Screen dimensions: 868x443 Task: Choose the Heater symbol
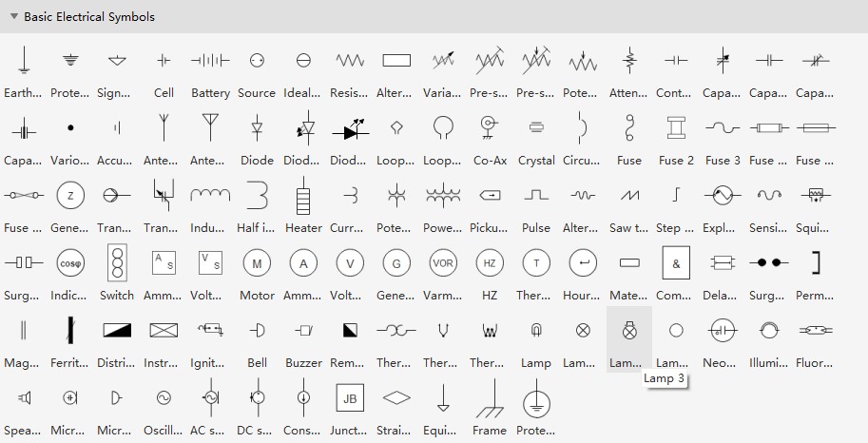pos(303,196)
